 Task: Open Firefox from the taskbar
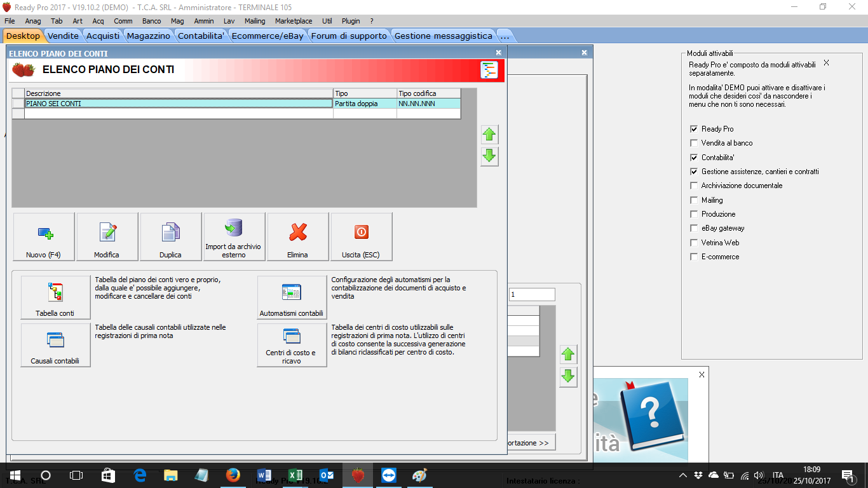(233, 475)
